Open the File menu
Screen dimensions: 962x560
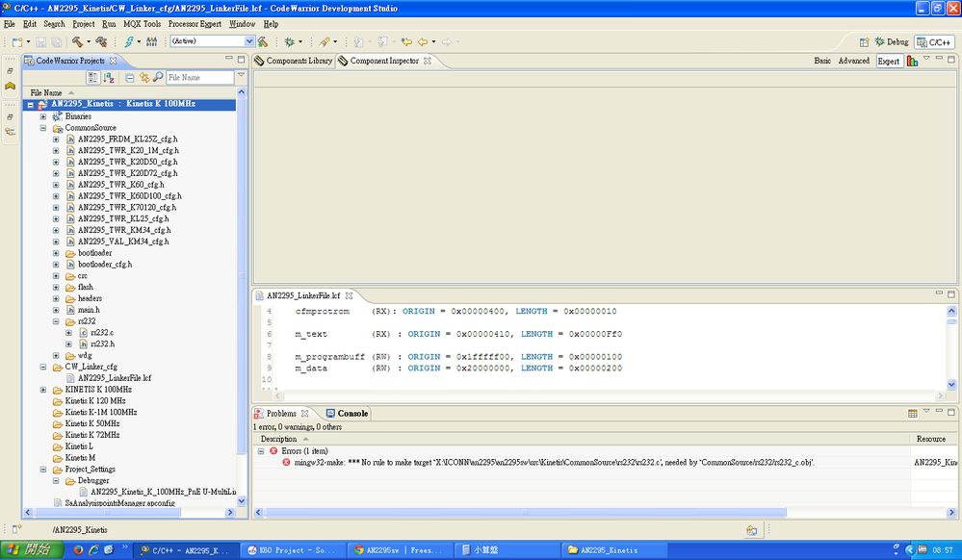(10, 24)
